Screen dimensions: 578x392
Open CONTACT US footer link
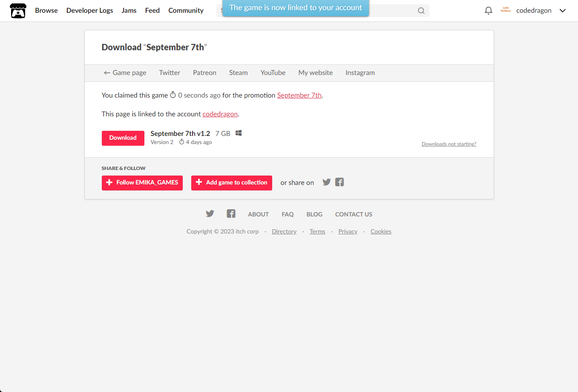click(x=354, y=214)
